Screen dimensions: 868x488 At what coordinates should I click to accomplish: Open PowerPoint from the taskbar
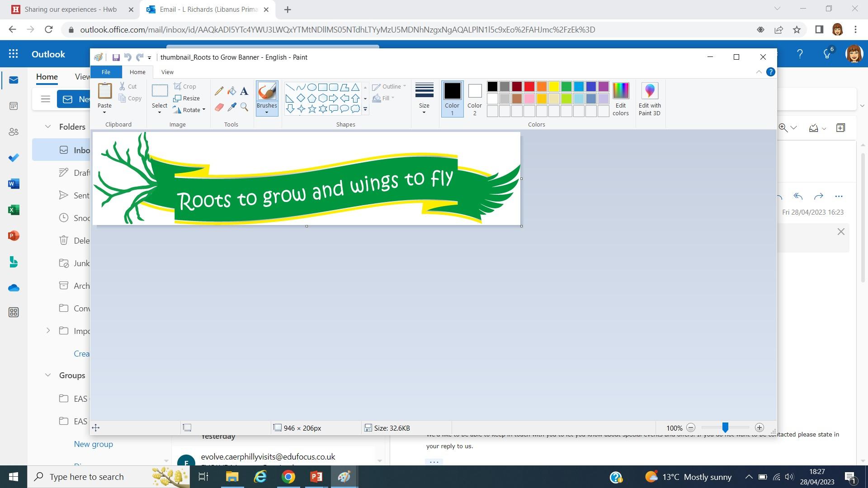316,477
